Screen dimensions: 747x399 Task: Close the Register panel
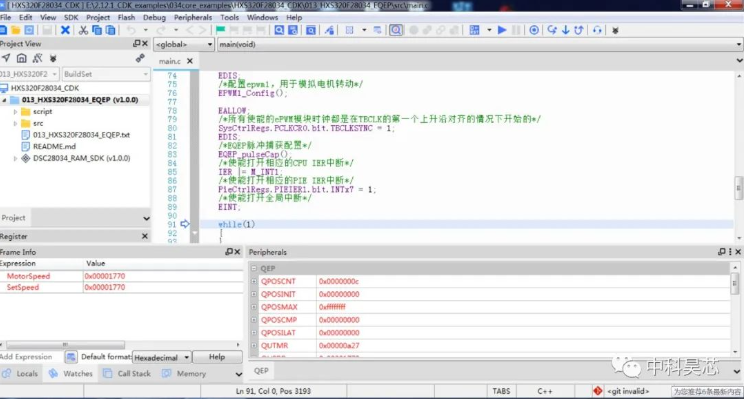145,236
